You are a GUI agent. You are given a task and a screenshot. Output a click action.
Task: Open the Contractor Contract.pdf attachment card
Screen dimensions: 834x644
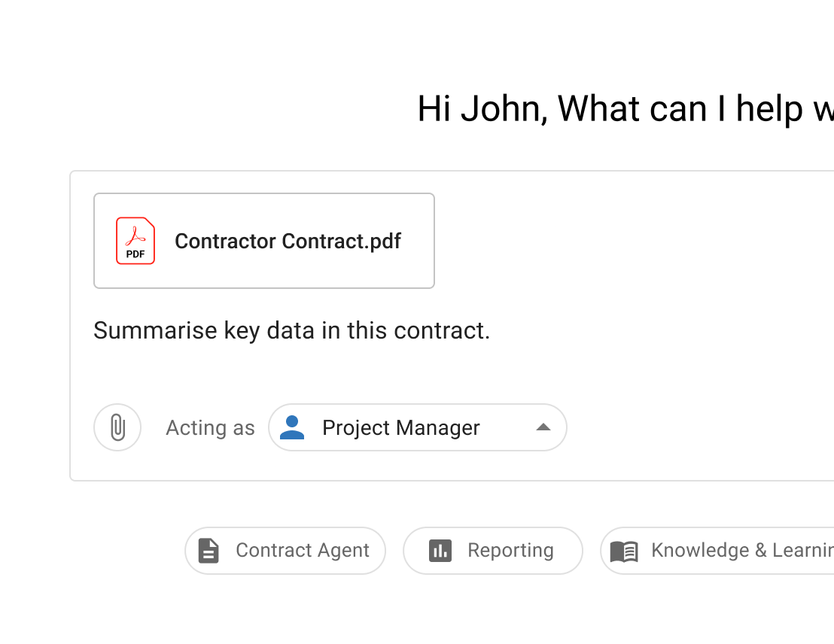(x=264, y=241)
